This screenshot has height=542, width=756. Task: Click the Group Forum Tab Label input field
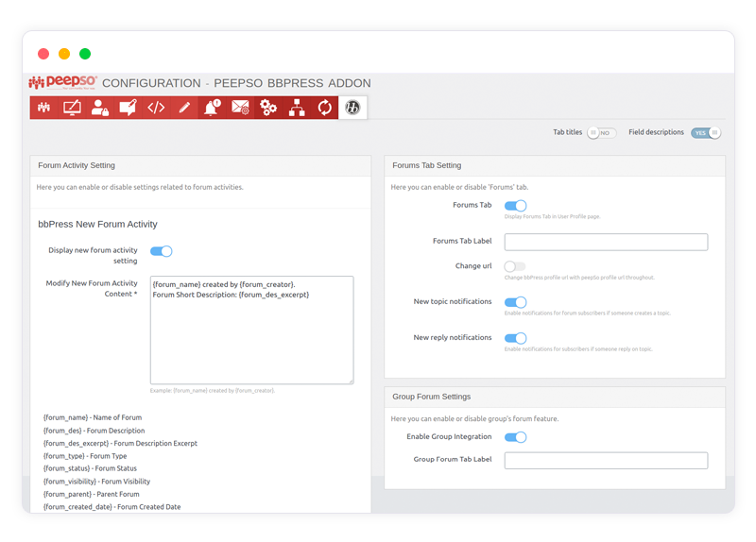(x=606, y=461)
